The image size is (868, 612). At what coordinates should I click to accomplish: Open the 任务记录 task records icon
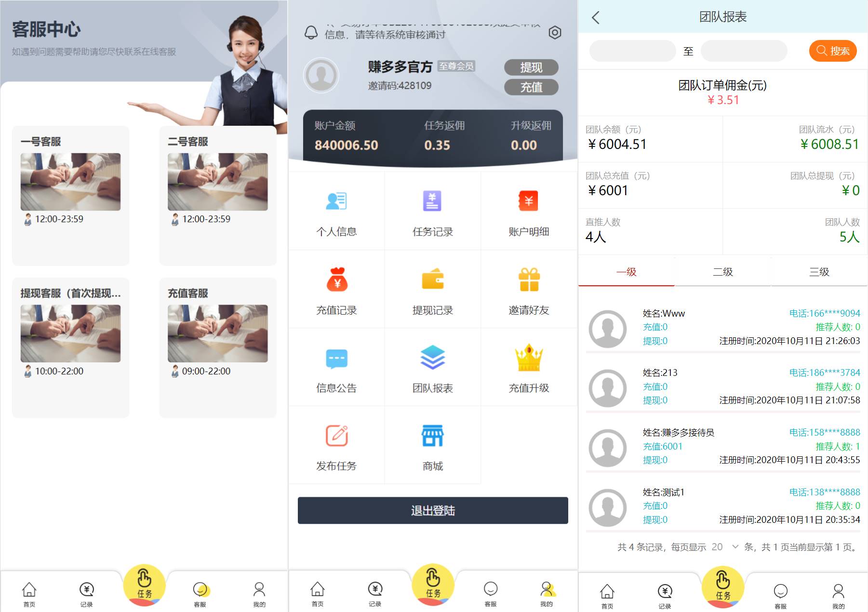pos(432,201)
